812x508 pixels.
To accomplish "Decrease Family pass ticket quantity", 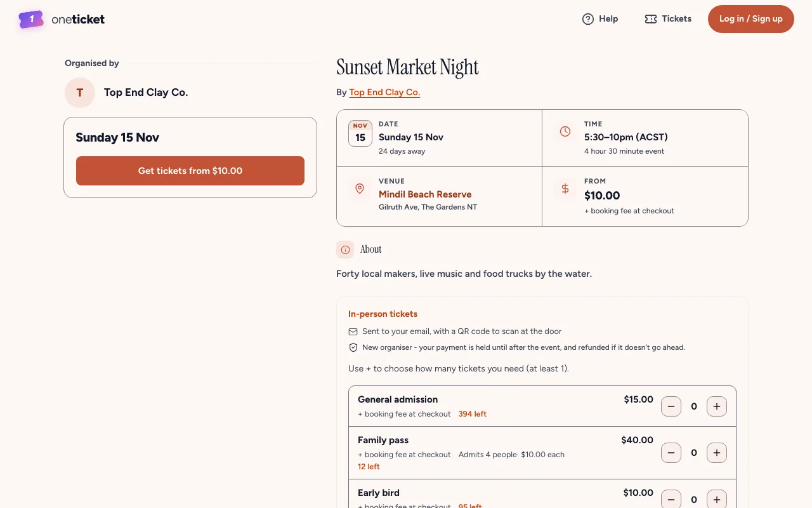I will (671, 453).
